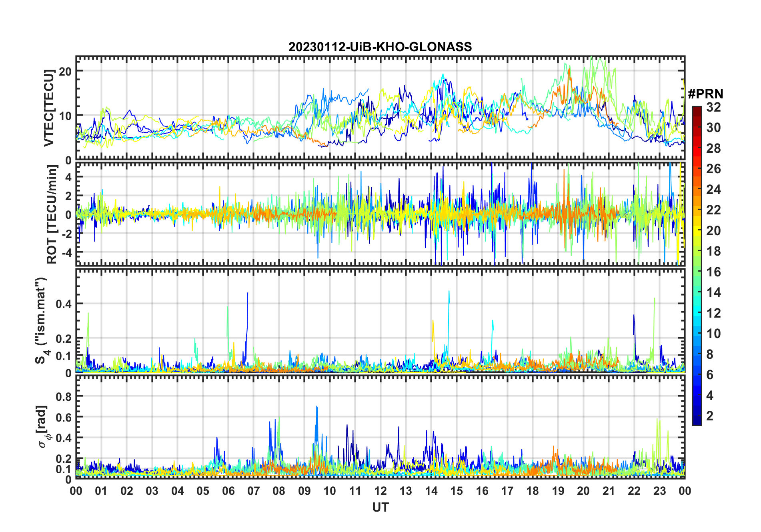Click the x-axis tick label 08
The height and width of the screenshot is (532, 761).
279,491
